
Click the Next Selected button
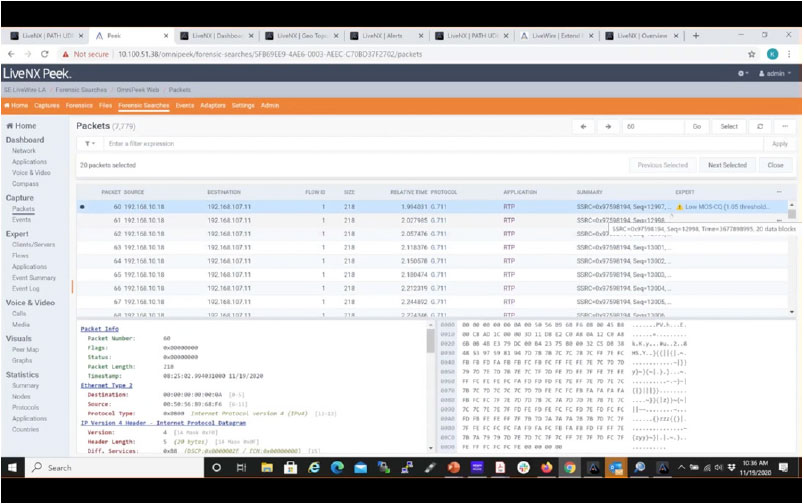point(727,165)
